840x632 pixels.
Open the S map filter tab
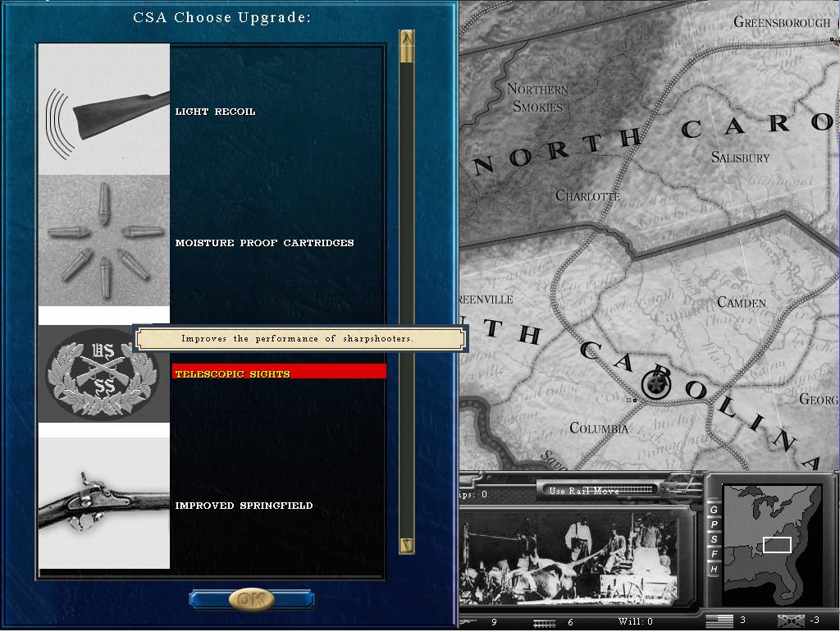click(x=714, y=539)
